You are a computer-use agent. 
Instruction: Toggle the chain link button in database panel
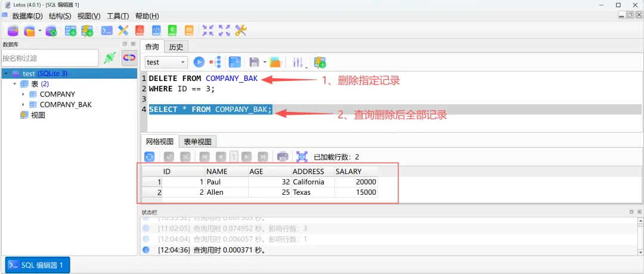(129, 58)
